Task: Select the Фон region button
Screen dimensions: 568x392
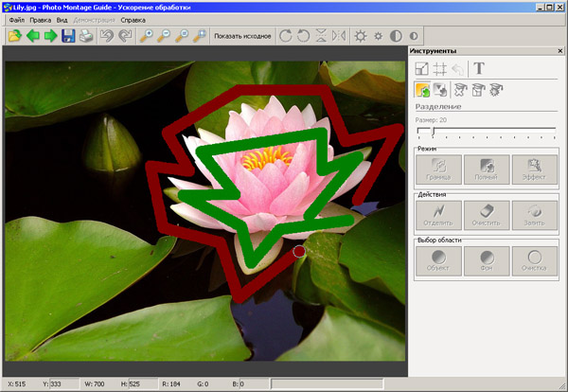Action: pyautogui.click(x=487, y=260)
